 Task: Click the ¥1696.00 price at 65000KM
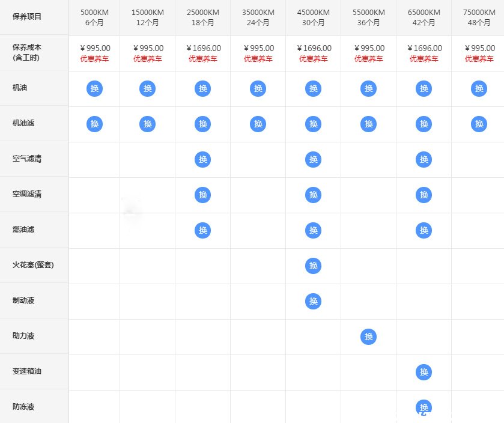click(x=424, y=48)
